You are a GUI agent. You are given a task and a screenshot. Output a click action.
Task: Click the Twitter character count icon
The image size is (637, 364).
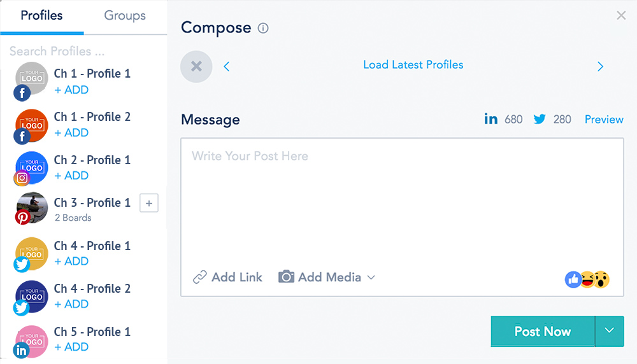(540, 119)
